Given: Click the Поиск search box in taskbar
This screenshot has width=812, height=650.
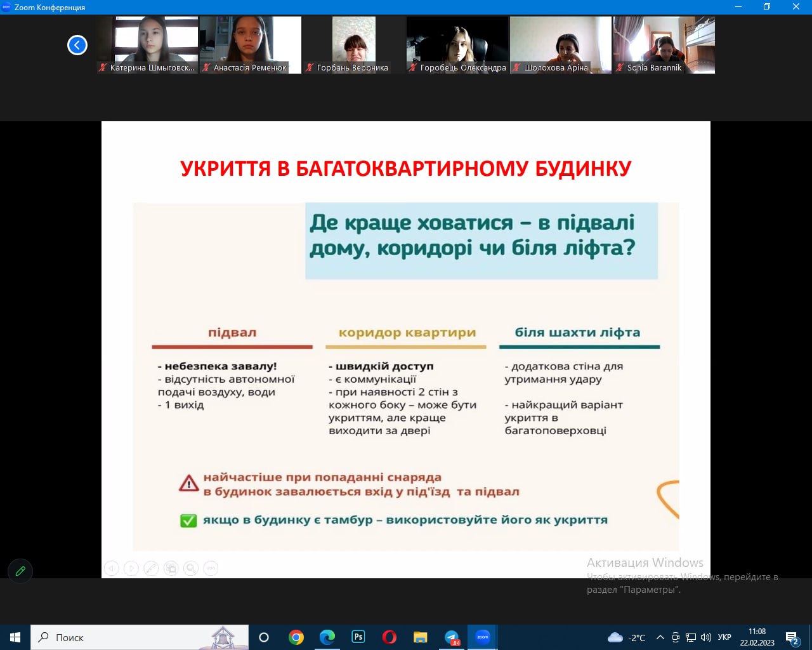Looking at the screenshot, I should pos(121,637).
